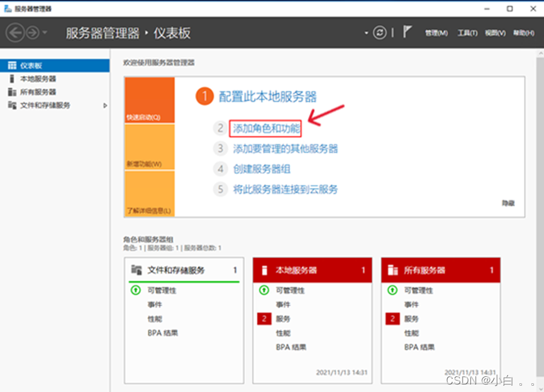Click 可管理性 in 所有服务器 tile

click(418, 290)
